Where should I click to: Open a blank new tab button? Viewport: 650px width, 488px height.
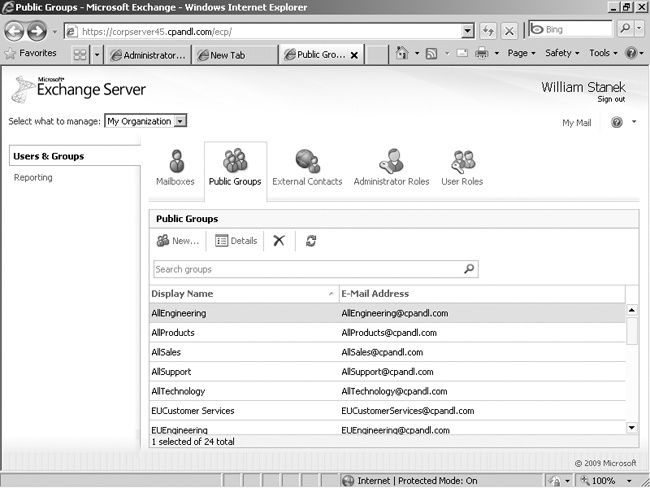377,55
